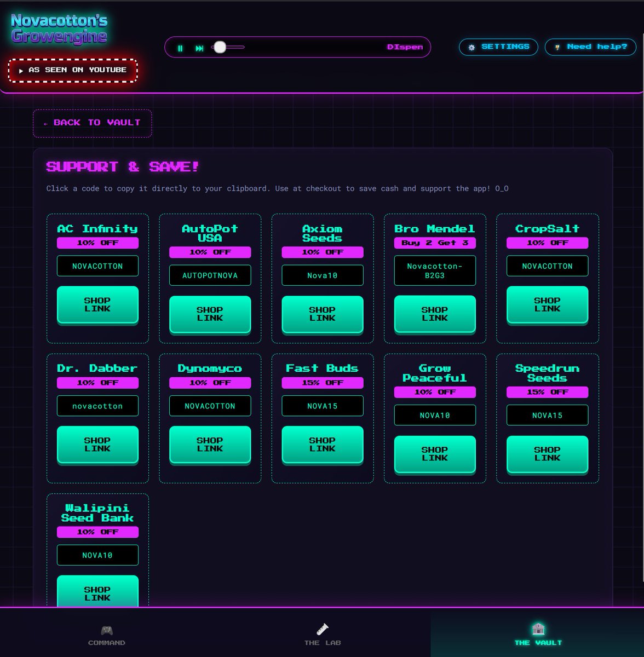
Task: Click AC Infinity 10% OFF badge
Action: pos(97,243)
